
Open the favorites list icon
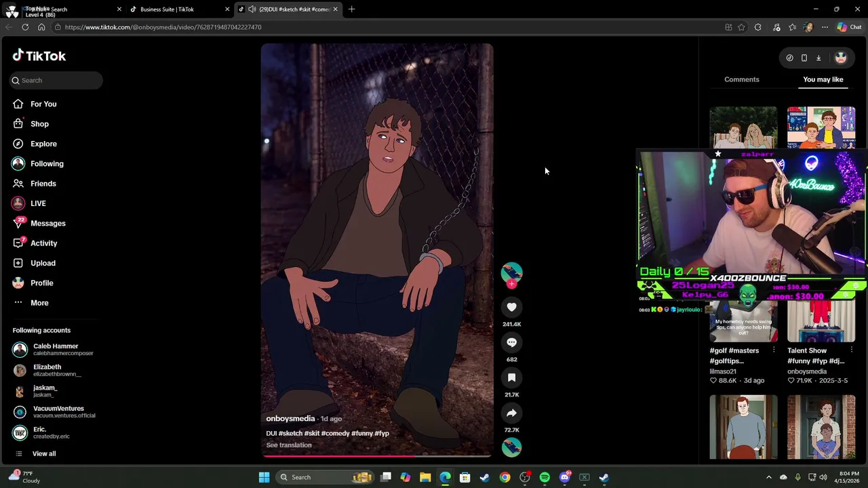pos(792,27)
